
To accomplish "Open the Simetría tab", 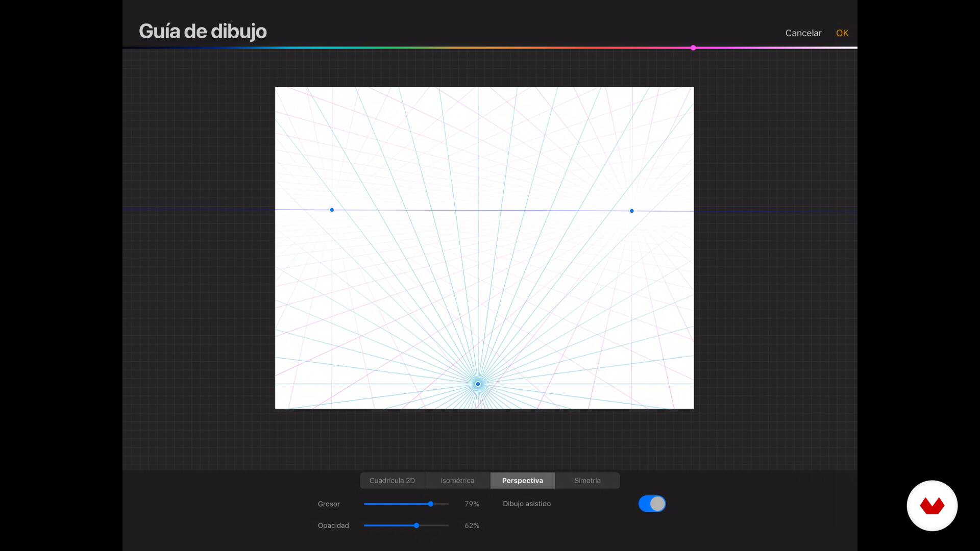I will tap(587, 481).
